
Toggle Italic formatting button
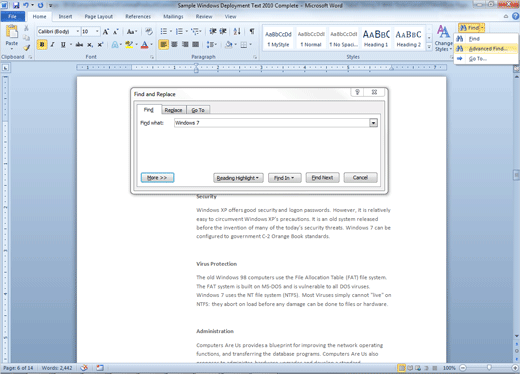[52, 44]
